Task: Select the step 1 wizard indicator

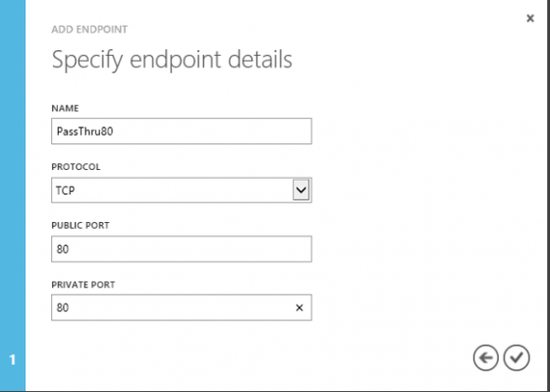Action: (13, 360)
